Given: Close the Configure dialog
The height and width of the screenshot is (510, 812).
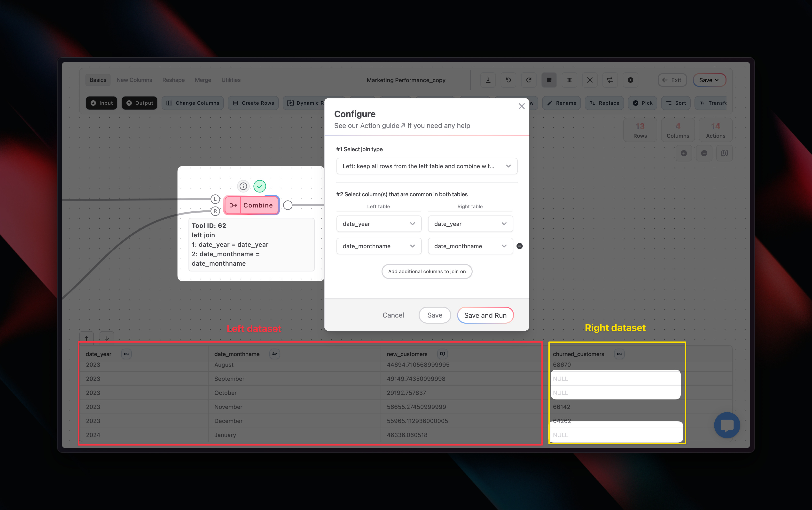Looking at the screenshot, I should pos(522,106).
